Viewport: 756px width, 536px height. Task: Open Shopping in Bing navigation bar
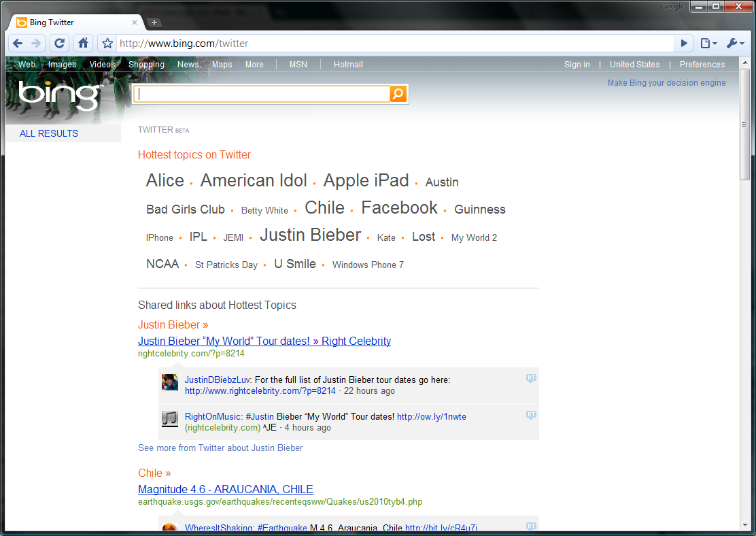coord(146,65)
